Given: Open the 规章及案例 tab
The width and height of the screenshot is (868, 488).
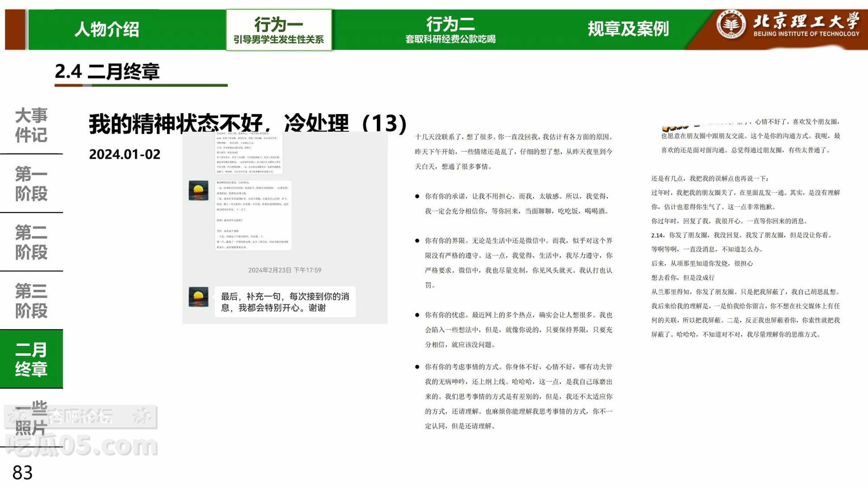Looking at the screenshot, I should point(628,29).
